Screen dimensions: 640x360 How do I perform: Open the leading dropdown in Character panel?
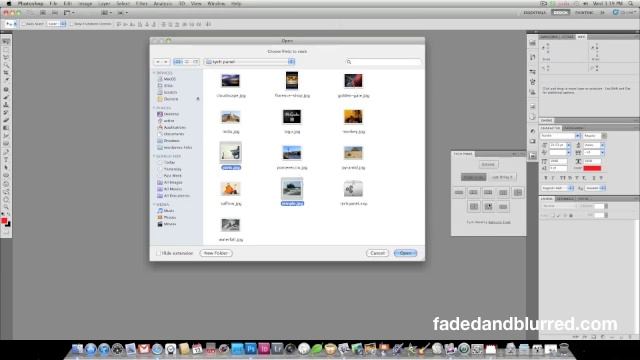click(x=602, y=145)
